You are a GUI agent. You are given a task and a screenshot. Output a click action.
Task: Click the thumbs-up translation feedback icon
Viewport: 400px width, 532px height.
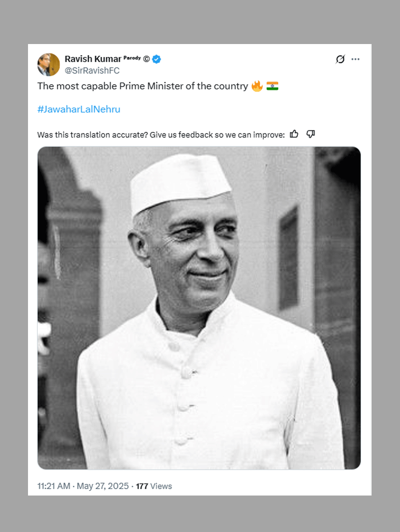(294, 133)
